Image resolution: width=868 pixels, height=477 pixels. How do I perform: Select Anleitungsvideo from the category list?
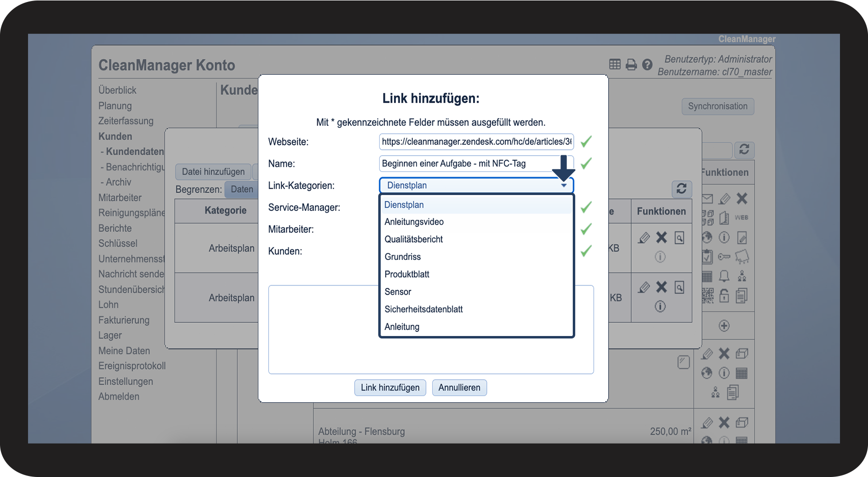click(414, 222)
